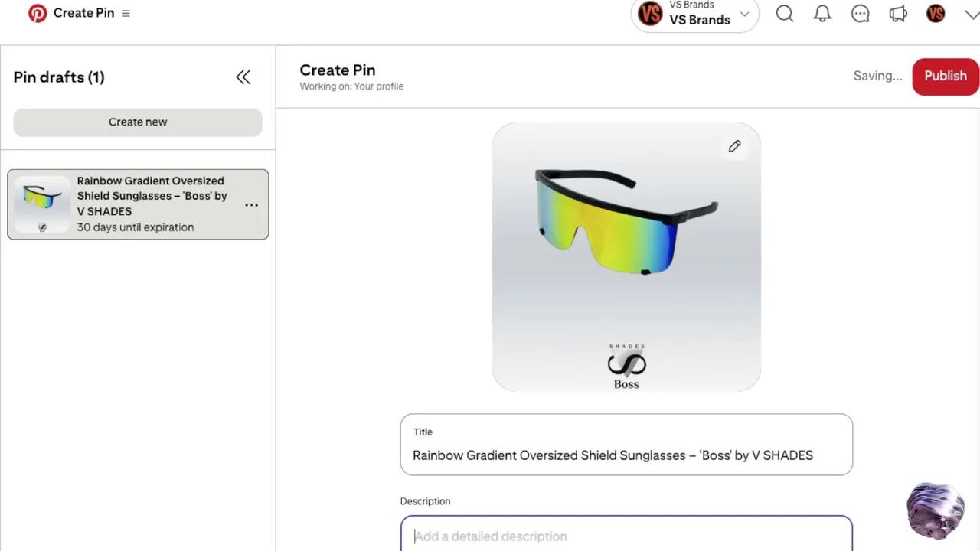Expand the accounts chevron beside profile avatar
Image resolution: width=980 pixels, height=551 pixels.
pos(971,15)
